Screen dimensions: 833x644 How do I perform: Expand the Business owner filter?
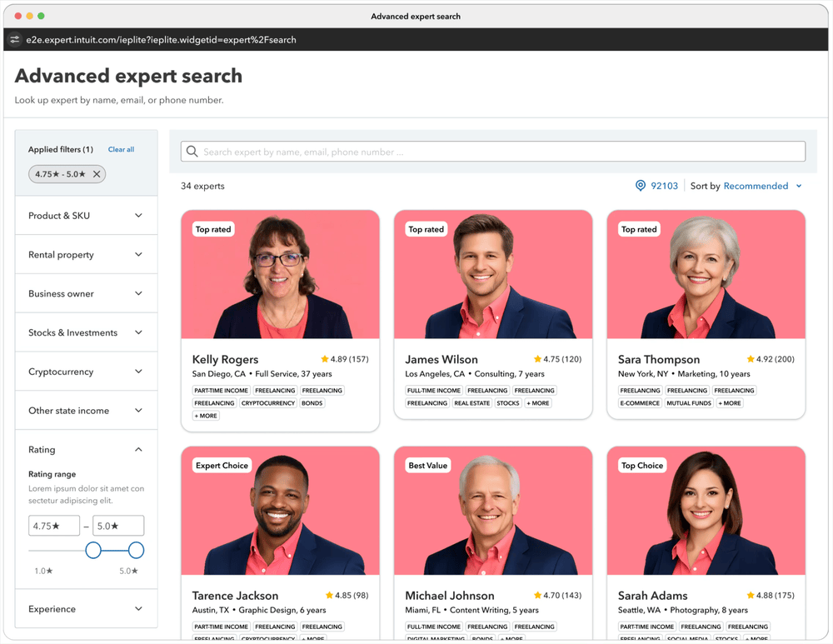86,293
